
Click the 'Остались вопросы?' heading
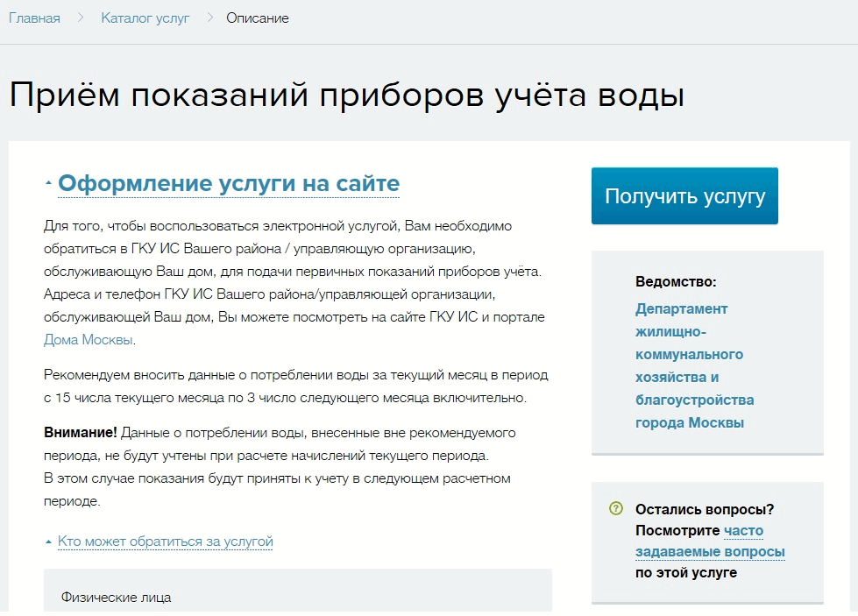point(705,509)
